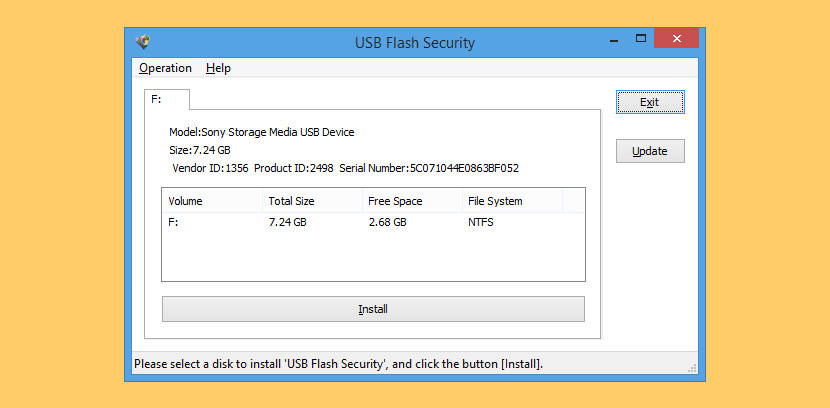Click the NTFS file system cell
The image size is (830, 408).
tap(481, 223)
